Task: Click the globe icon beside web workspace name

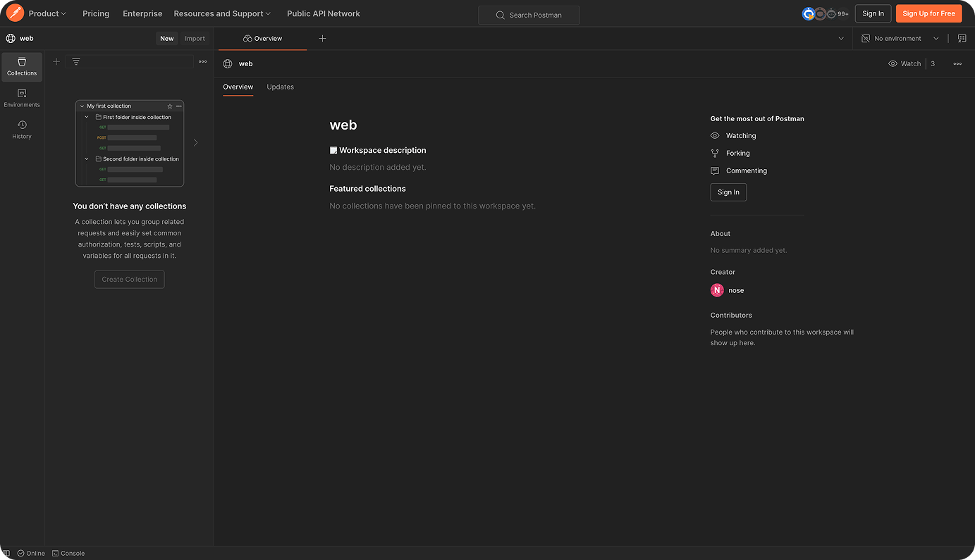Action: (11, 39)
